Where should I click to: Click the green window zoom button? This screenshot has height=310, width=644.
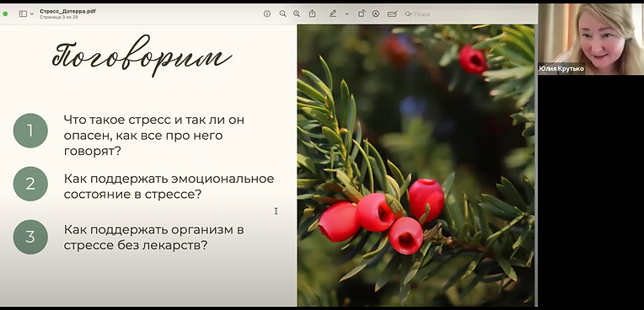5,13
